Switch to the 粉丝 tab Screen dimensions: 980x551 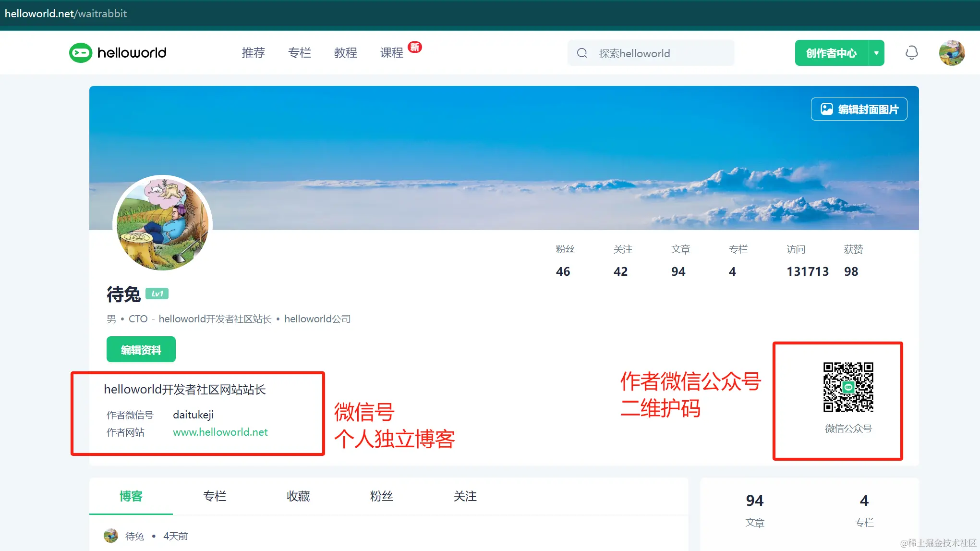tap(382, 496)
